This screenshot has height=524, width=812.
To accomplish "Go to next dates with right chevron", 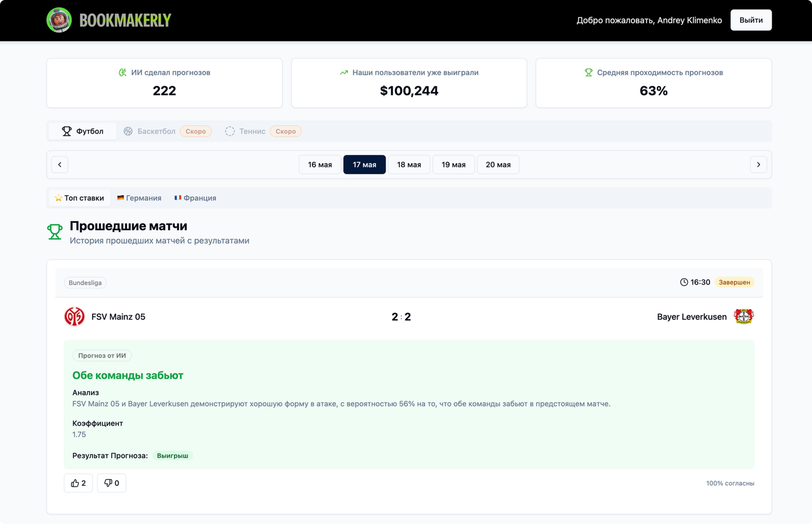I will (x=758, y=165).
